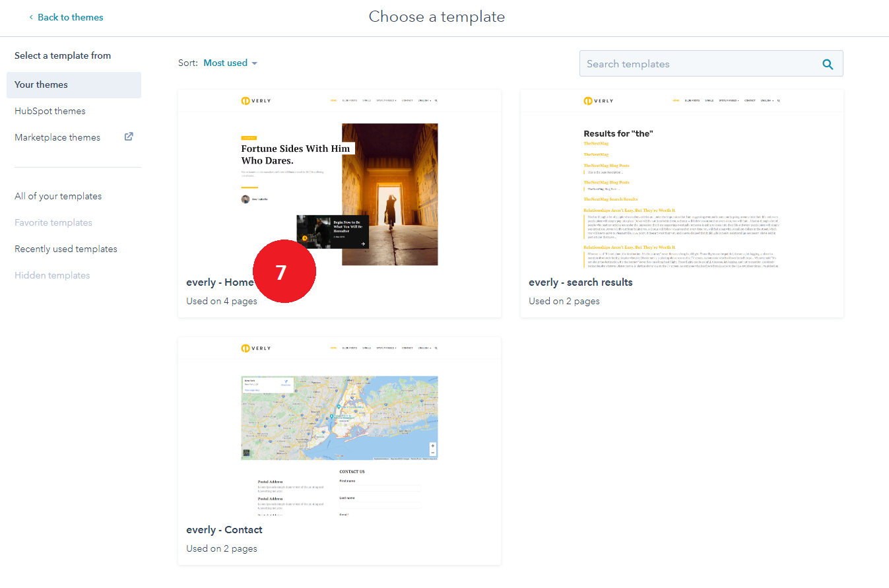Show Hidden templates
The width and height of the screenshot is (889, 588).
tap(52, 276)
